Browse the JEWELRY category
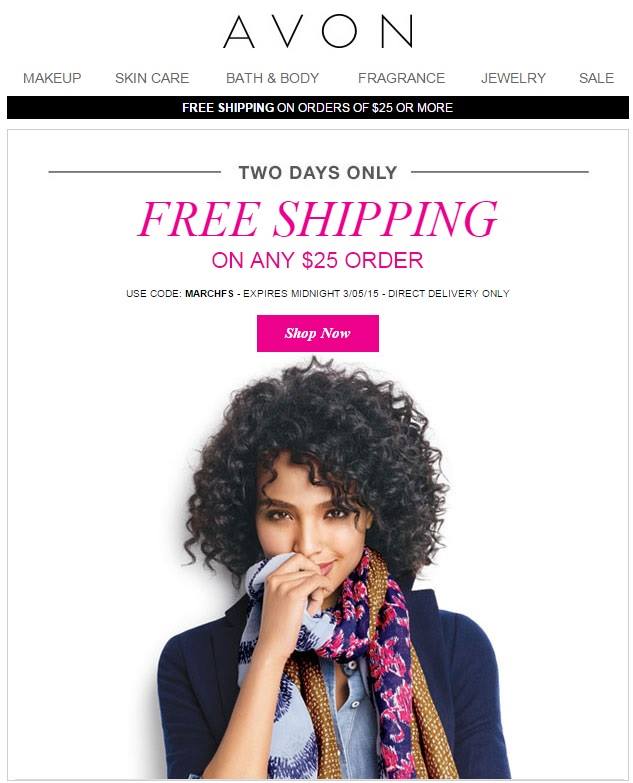 click(513, 78)
